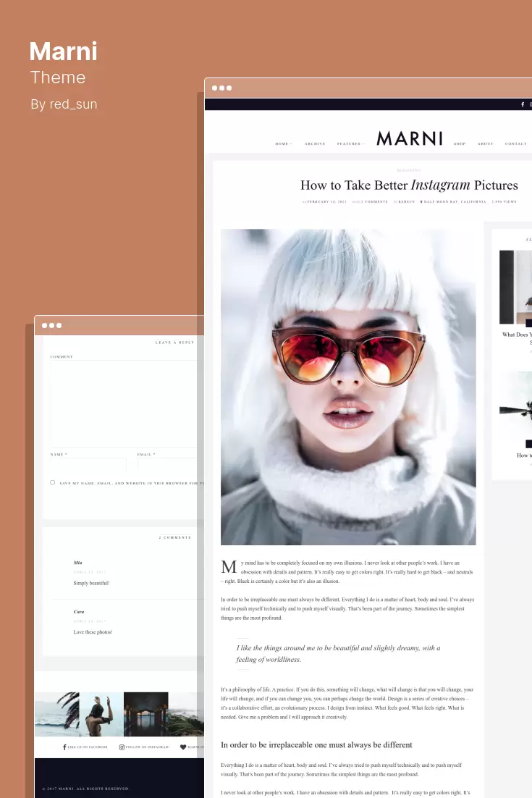Click the By red_sun author text
The height and width of the screenshot is (798, 532).
pyautogui.click(x=64, y=104)
